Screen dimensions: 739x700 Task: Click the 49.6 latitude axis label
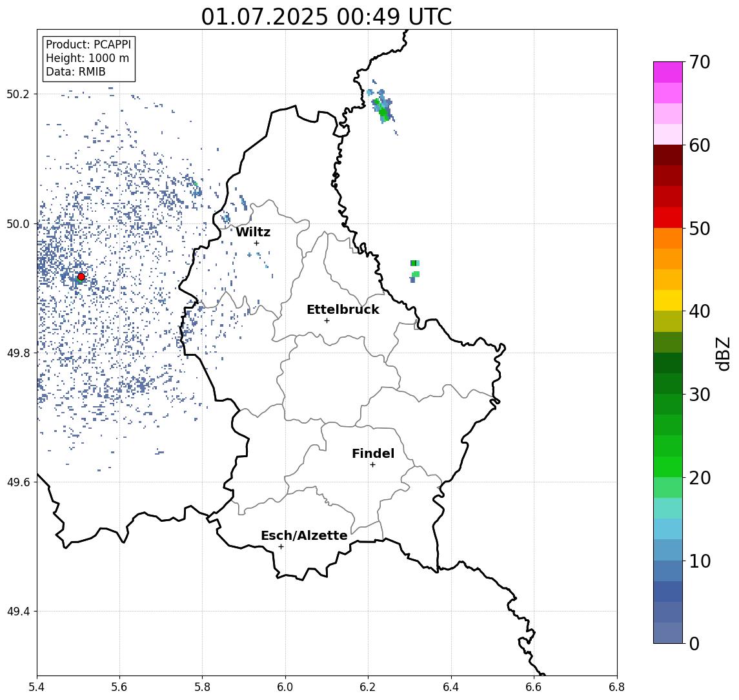coord(18,482)
